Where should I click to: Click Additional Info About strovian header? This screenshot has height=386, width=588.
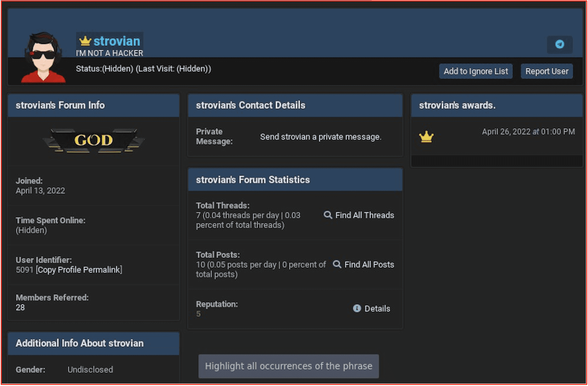pyautogui.click(x=94, y=343)
